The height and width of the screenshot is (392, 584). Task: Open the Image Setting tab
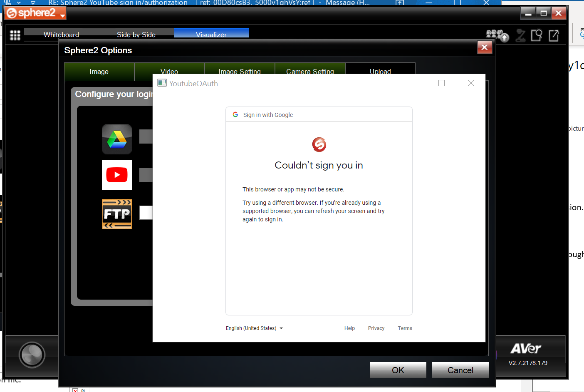[240, 69]
